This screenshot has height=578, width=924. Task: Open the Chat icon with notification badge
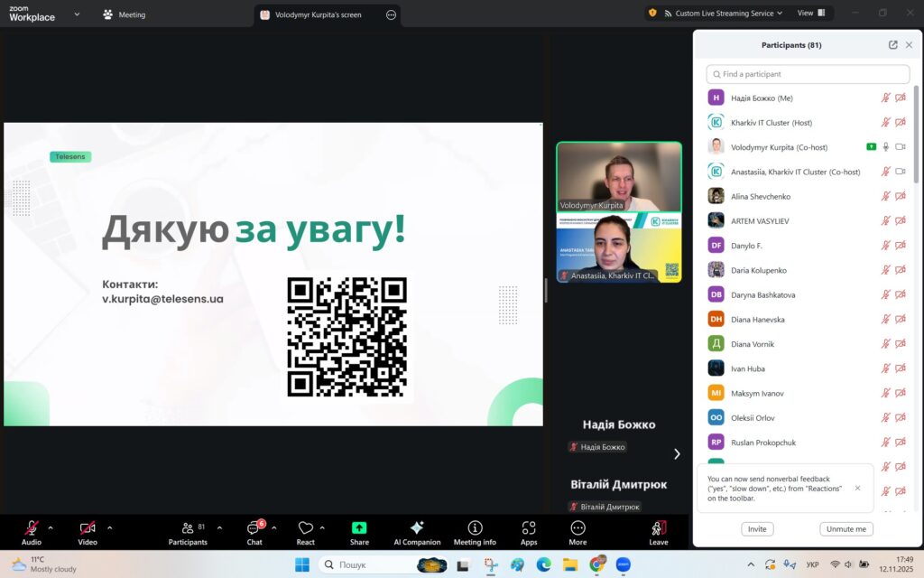pos(254,528)
